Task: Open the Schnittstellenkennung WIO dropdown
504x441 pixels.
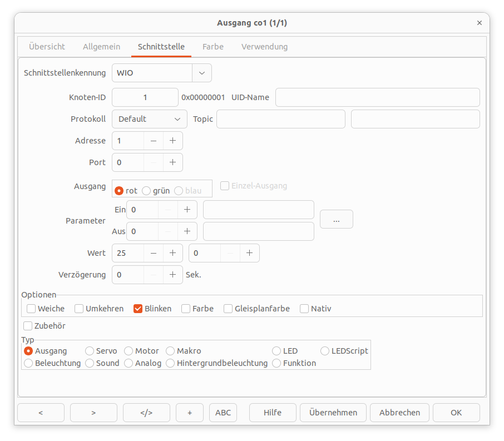Action: [x=201, y=73]
